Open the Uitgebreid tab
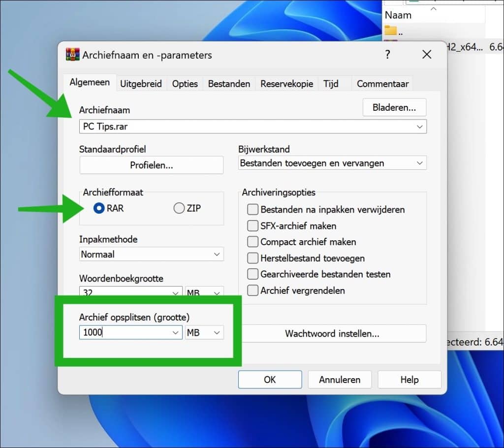Screen dimensions: 504x448 click(x=141, y=84)
